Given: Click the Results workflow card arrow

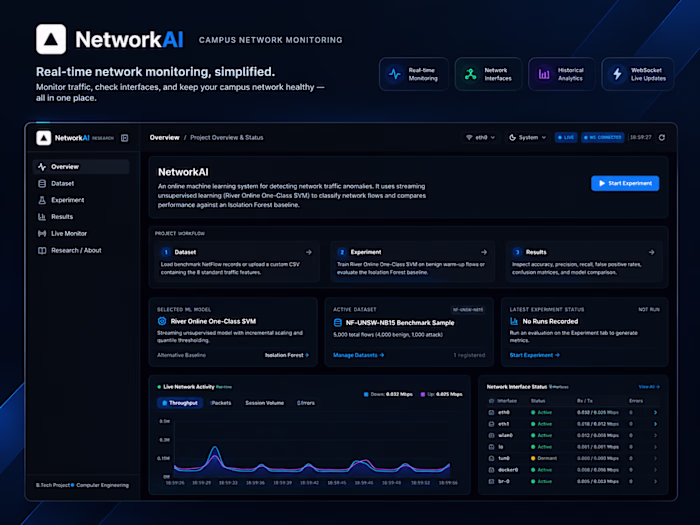Looking at the screenshot, I should pyautogui.click(x=652, y=252).
